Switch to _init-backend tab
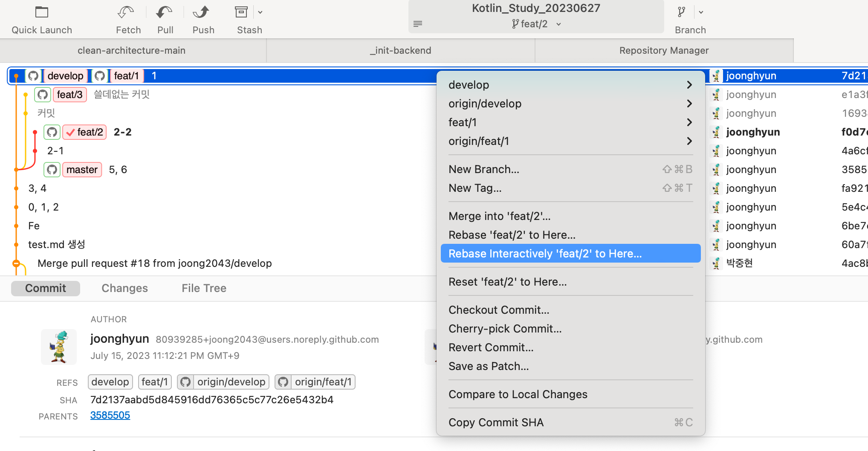Screen dimensions: 868x451 400,50
